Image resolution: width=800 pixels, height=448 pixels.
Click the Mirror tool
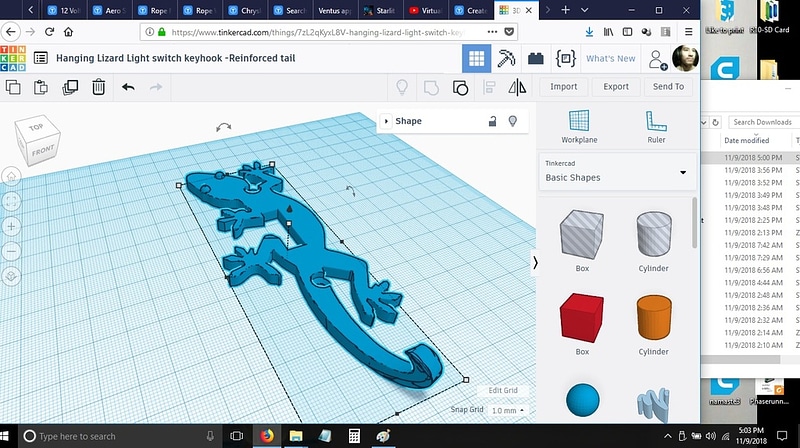coord(517,87)
